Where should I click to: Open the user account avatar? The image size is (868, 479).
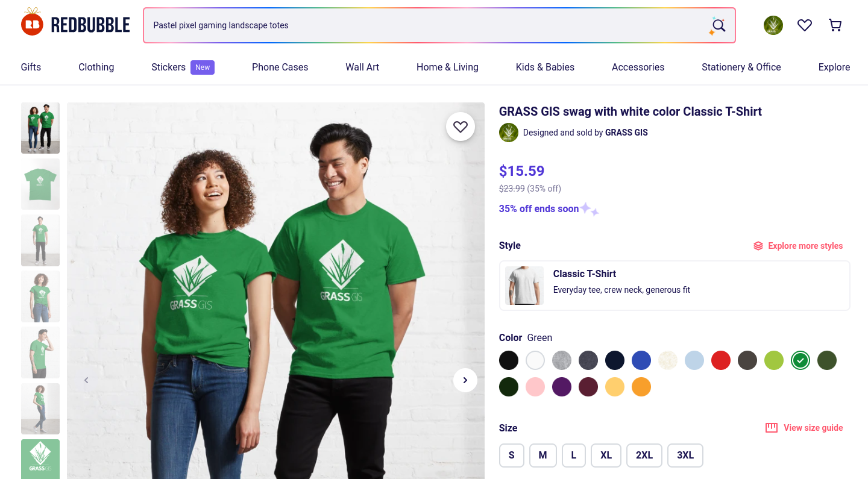coord(773,25)
